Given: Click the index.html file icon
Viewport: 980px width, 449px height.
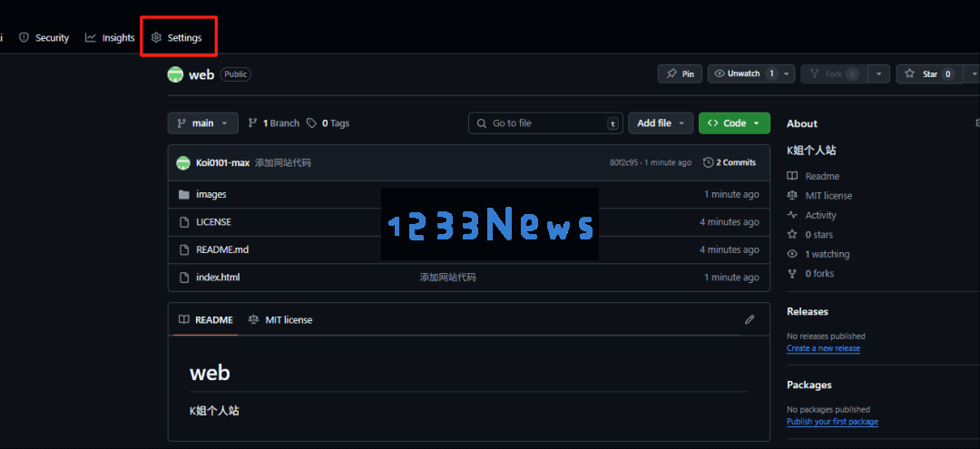Looking at the screenshot, I should coord(183,278).
